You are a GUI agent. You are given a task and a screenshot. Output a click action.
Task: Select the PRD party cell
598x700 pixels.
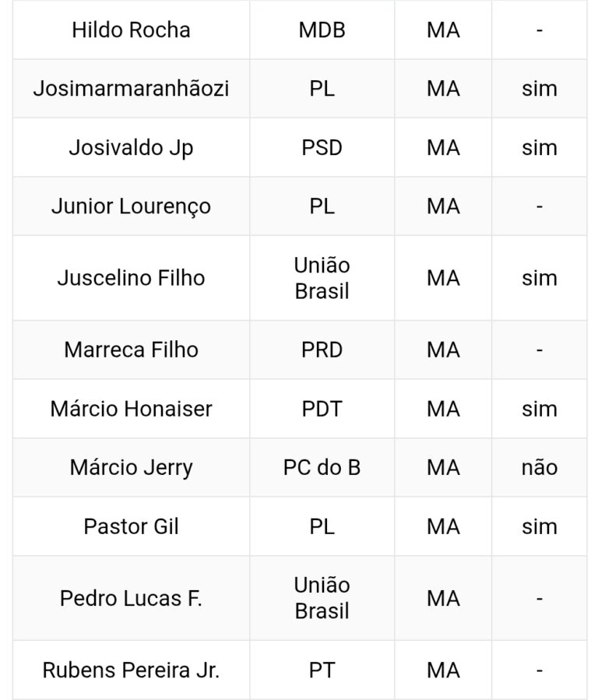point(322,350)
